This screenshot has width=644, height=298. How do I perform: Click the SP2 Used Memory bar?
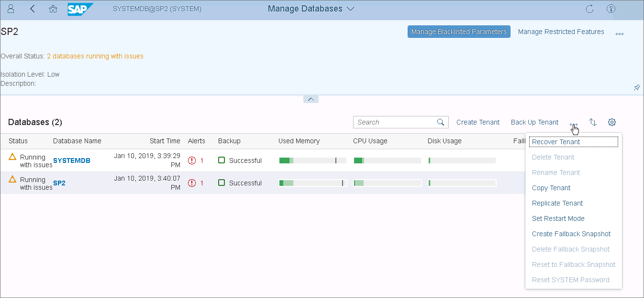pos(313,183)
